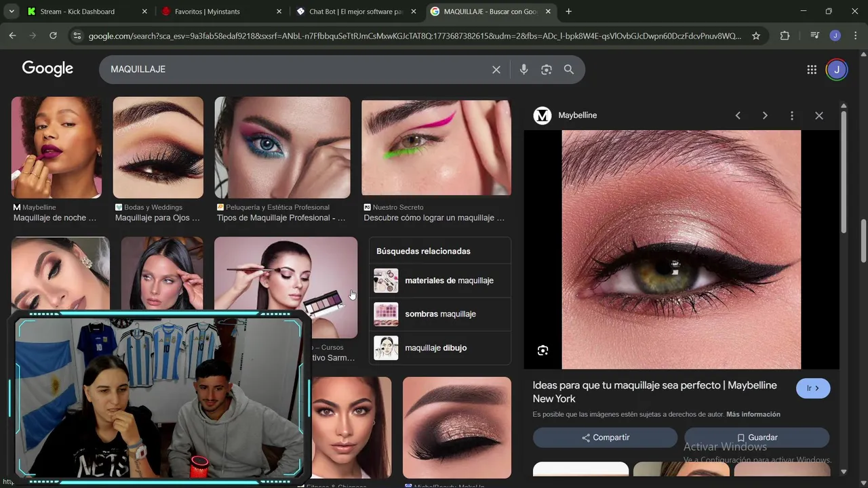Share the image with Compartir button
The image size is (868, 488).
click(605, 438)
